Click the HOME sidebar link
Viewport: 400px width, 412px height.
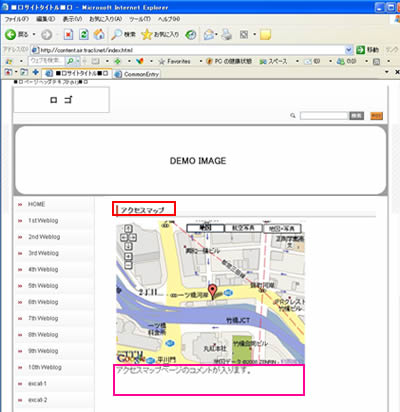click(x=36, y=204)
